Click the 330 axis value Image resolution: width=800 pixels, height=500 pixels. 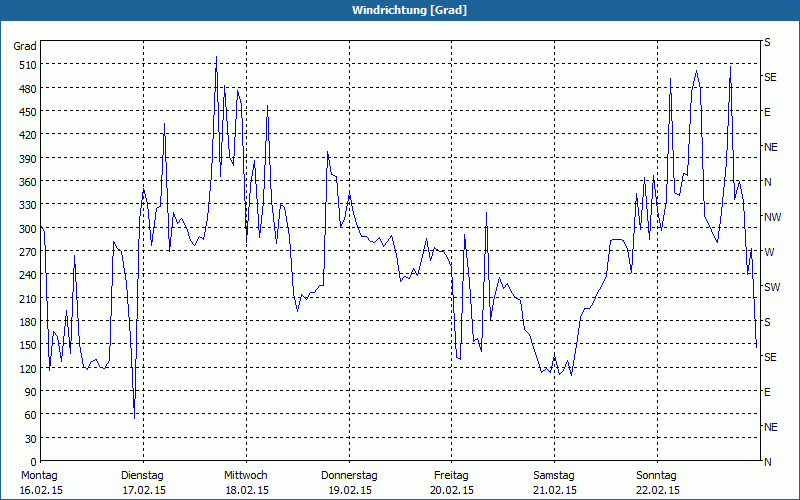[x=28, y=205]
